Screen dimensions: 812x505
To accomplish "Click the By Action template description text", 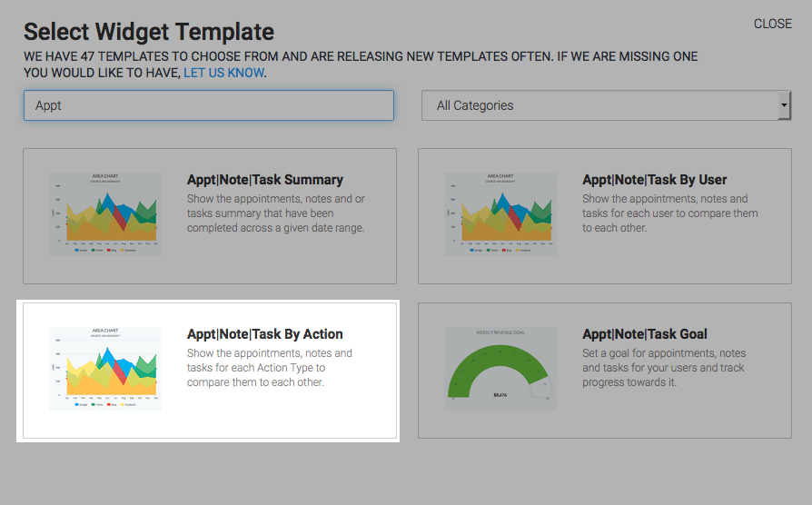I will [269, 368].
